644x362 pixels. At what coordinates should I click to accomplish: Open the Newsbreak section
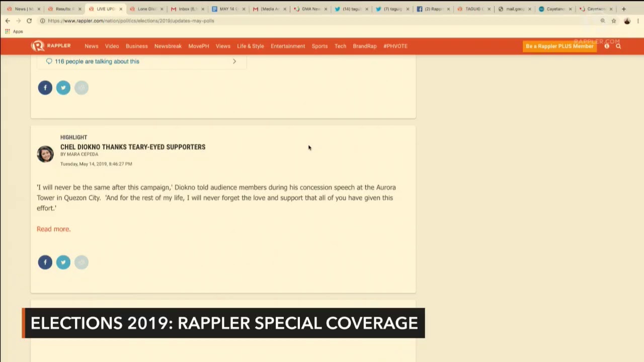[168, 46]
